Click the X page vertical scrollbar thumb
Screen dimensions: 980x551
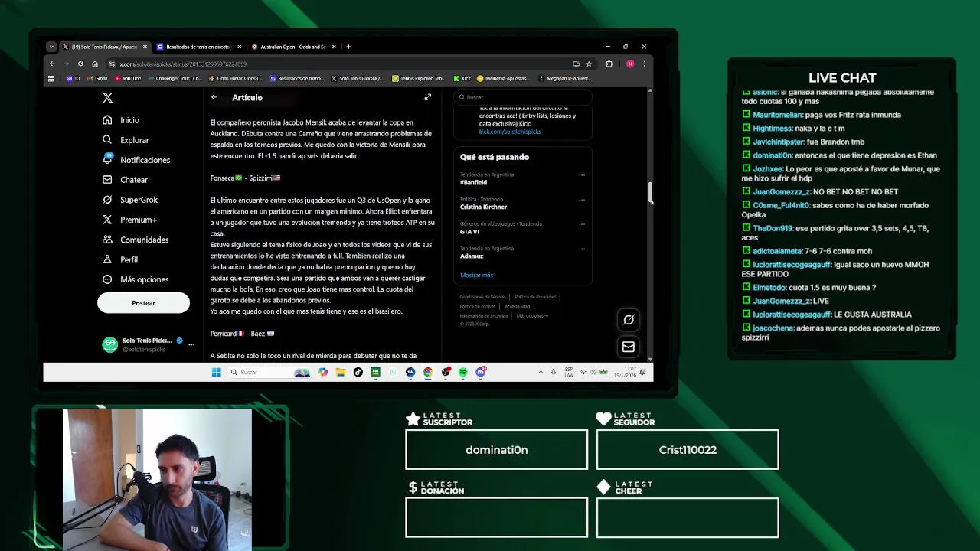(650, 194)
